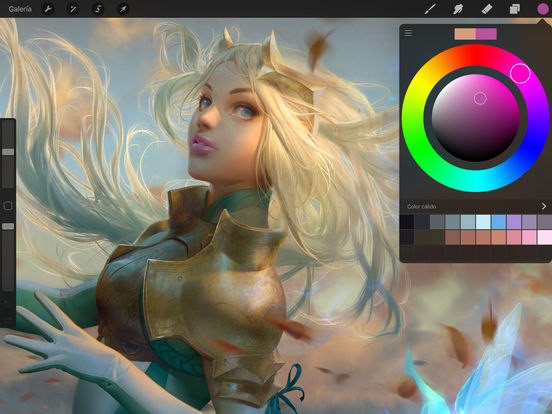Open the Layers panel
Screen dimensions: 552x414
pos(515,9)
